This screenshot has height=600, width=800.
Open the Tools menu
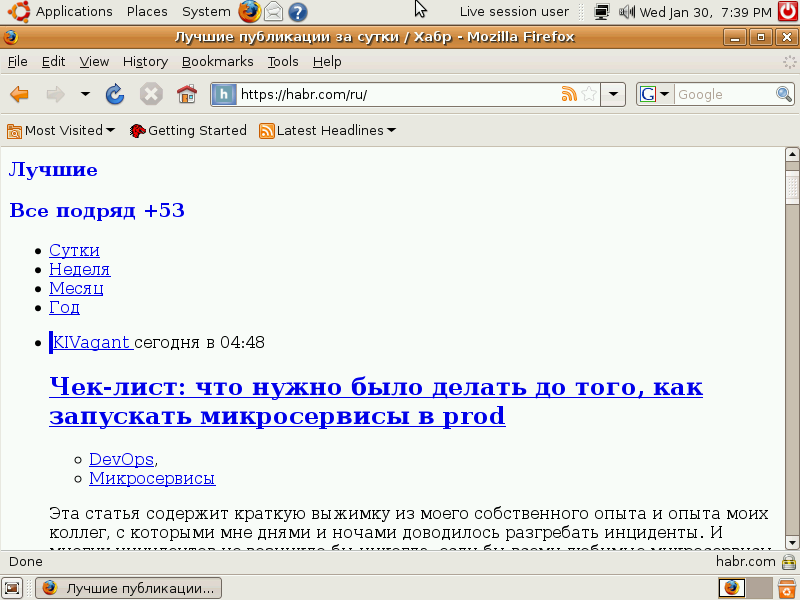(283, 62)
